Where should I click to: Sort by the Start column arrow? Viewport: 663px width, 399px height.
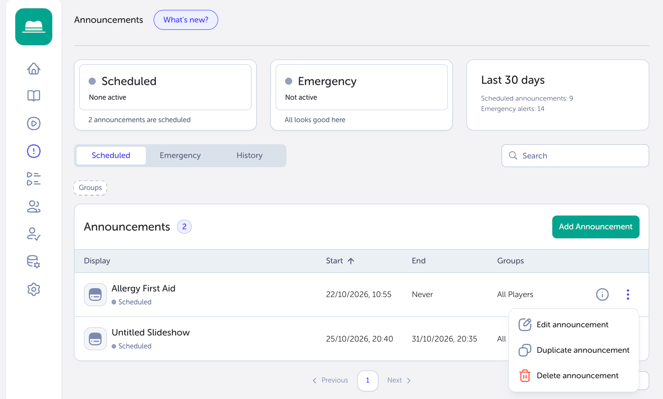click(351, 261)
